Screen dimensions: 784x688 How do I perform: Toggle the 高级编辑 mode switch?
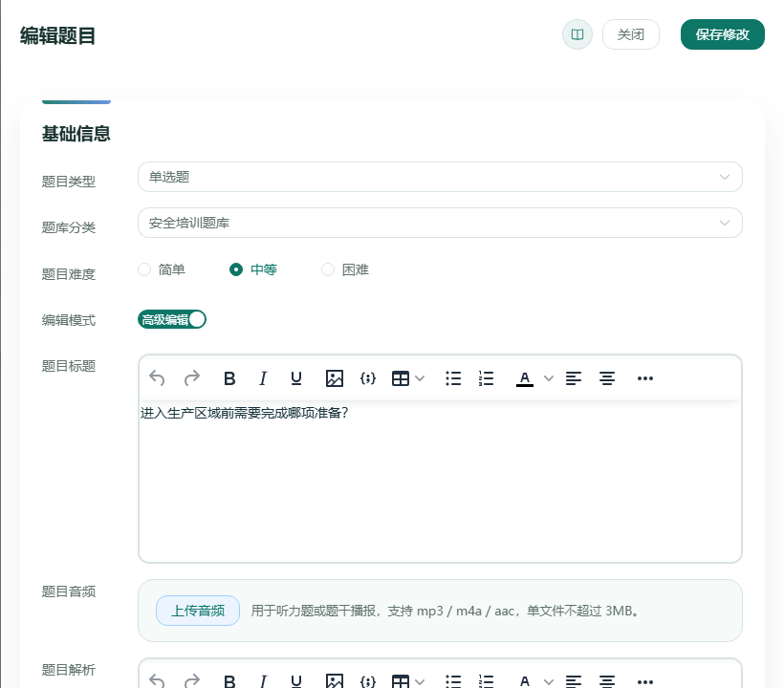[172, 319]
